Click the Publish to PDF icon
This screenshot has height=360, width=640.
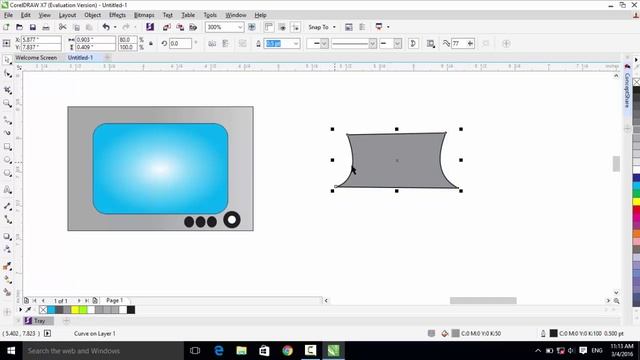(x=193, y=27)
